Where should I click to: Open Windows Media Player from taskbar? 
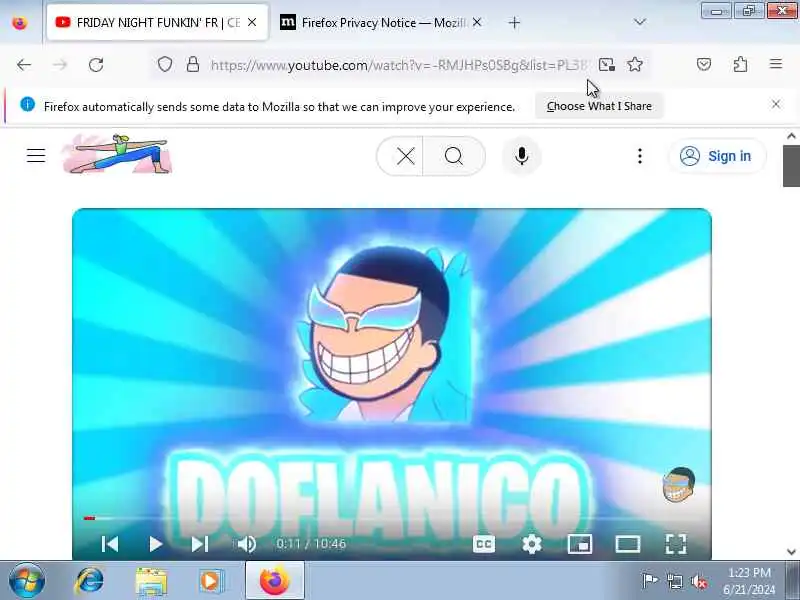tap(211, 581)
